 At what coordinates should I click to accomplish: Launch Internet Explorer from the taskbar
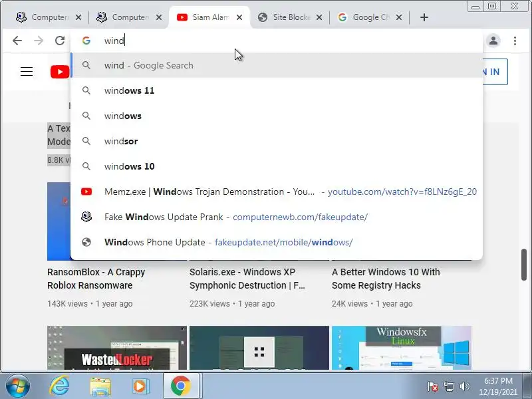[x=59, y=386]
